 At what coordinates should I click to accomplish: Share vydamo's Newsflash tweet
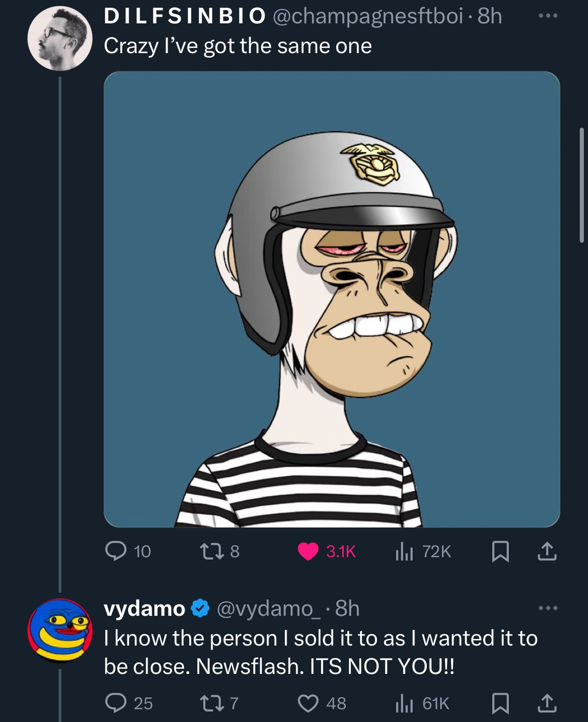(x=547, y=703)
